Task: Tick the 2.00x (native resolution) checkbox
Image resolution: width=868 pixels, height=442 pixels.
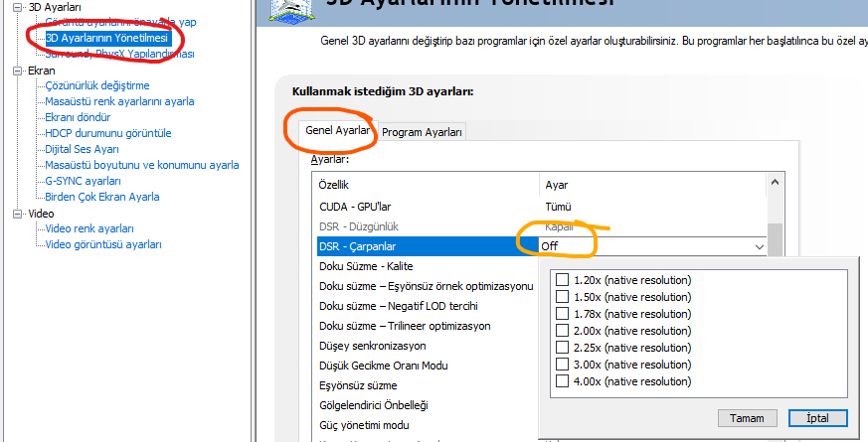Action: click(x=563, y=331)
